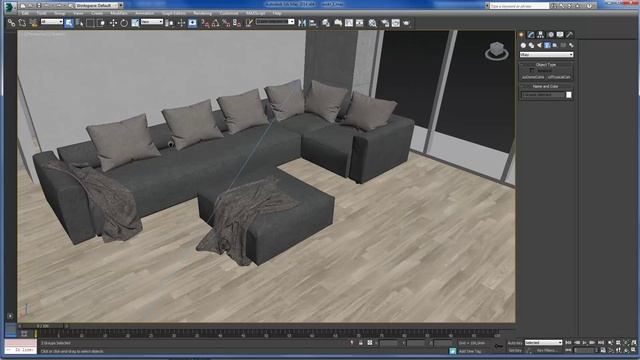The width and height of the screenshot is (640, 360).
Task: Activate the Select Object tool
Action: (69, 23)
